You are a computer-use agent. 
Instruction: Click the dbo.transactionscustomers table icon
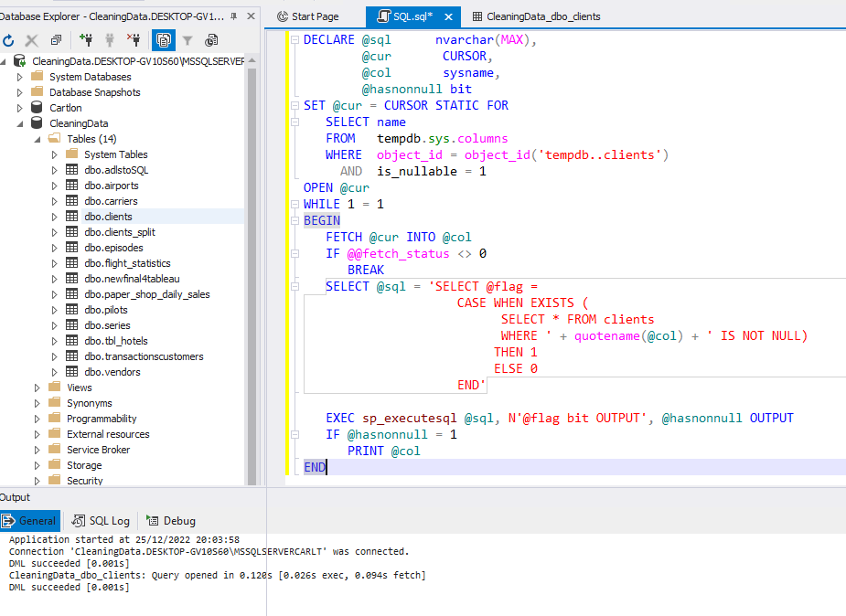71,356
